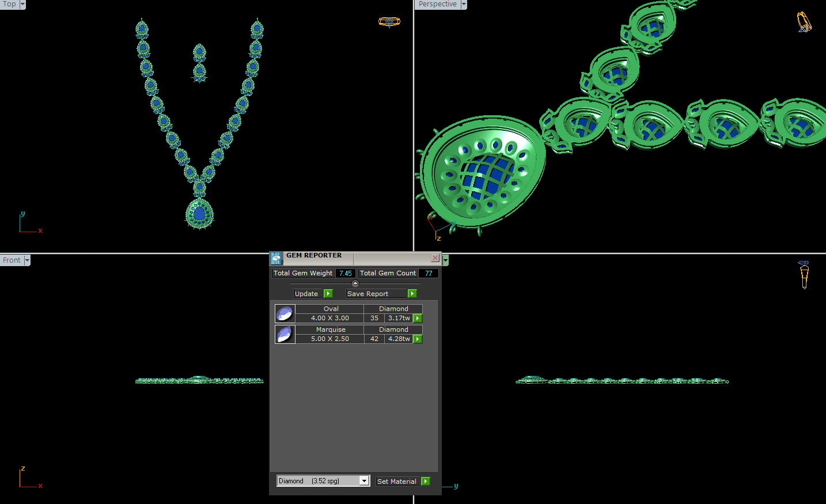Click the Update button
Image resolution: width=826 pixels, height=504 pixels.
(313, 294)
